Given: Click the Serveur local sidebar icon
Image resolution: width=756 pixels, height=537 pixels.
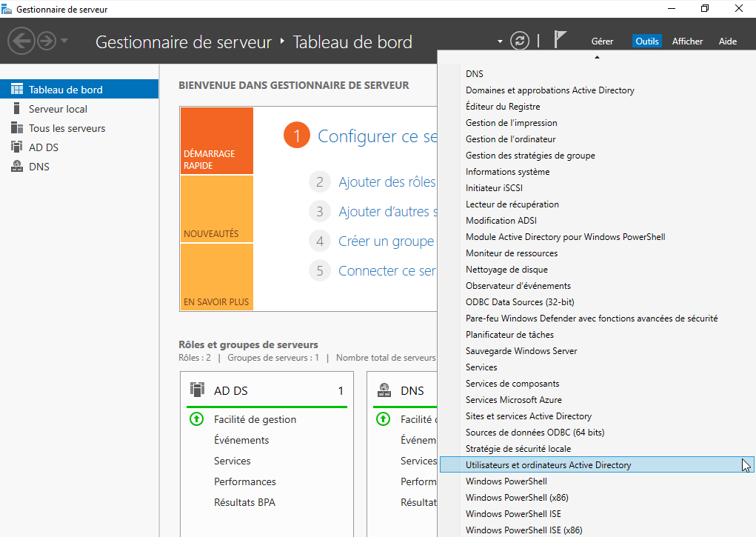Looking at the screenshot, I should pos(16,109).
